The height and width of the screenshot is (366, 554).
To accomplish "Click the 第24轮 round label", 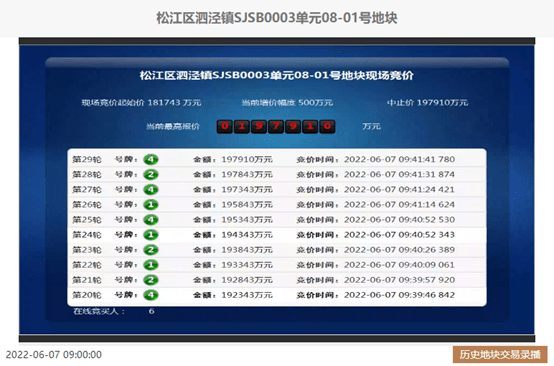I will pos(87,235).
